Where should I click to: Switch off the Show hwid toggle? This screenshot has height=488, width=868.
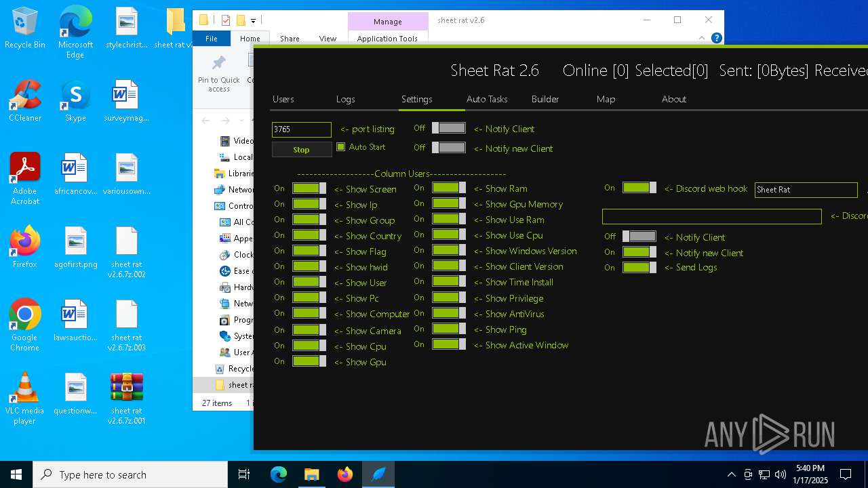coord(309,266)
